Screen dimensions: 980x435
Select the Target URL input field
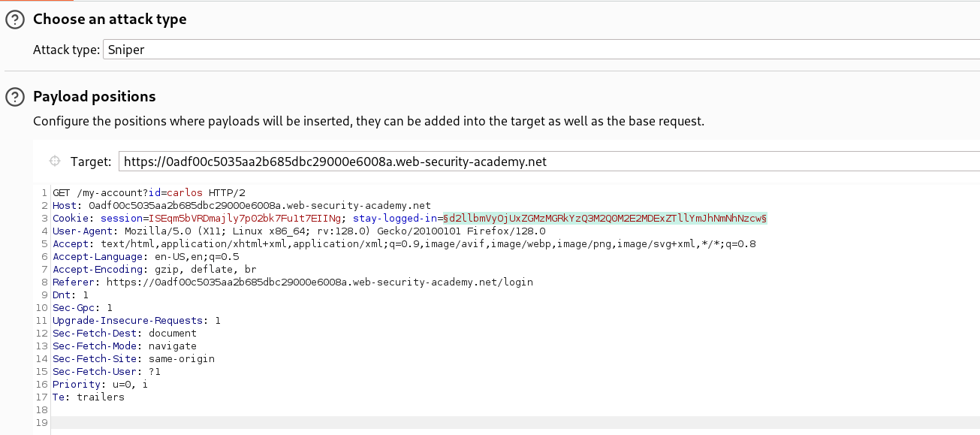pyautogui.click(x=375, y=160)
